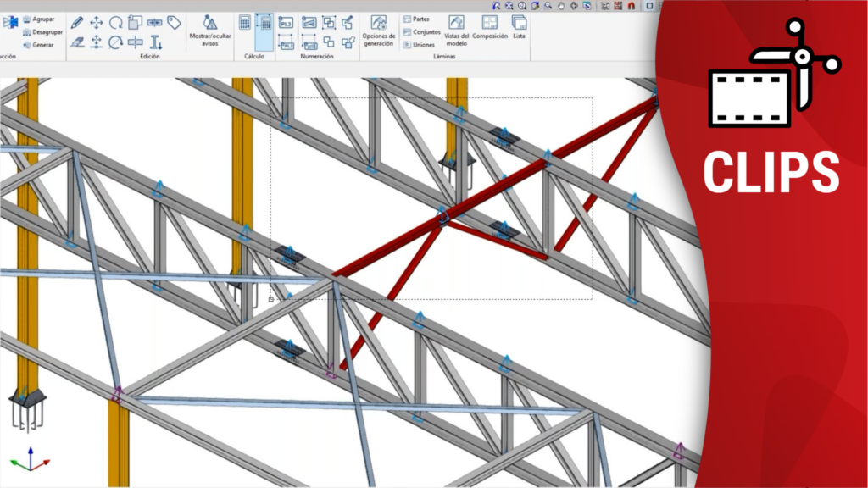Select the pencil edit tool
The height and width of the screenshot is (488, 868).
77,22
